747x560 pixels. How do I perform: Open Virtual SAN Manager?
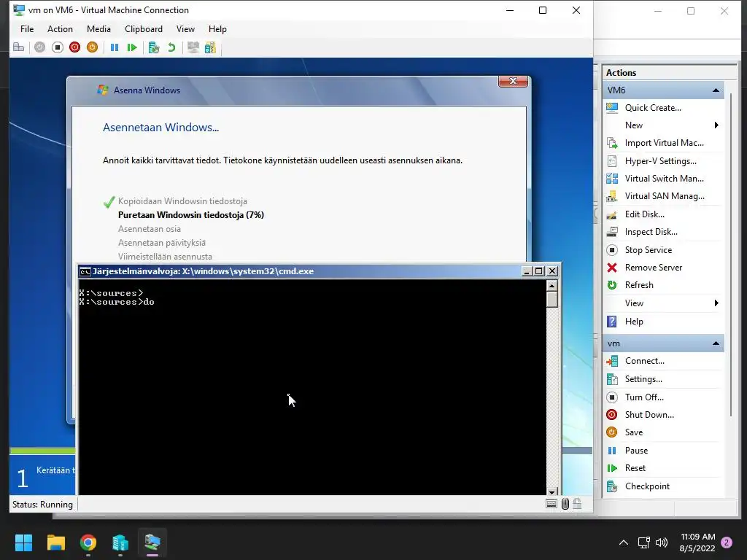664,196
